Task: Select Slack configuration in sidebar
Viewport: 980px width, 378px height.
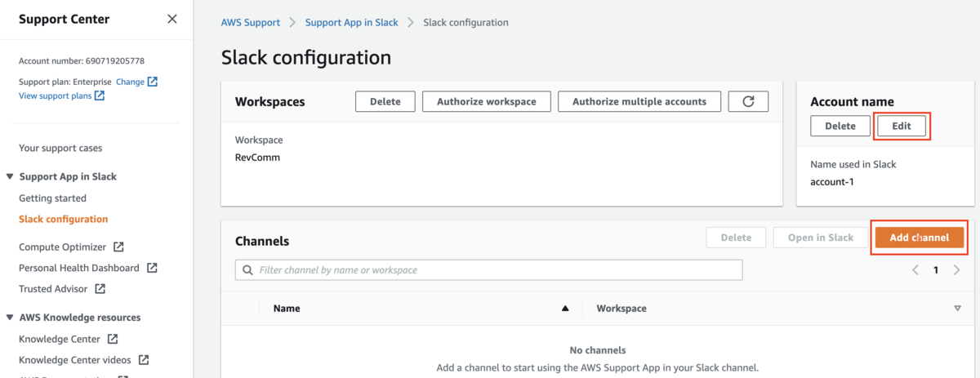Action: coord(63,219)
